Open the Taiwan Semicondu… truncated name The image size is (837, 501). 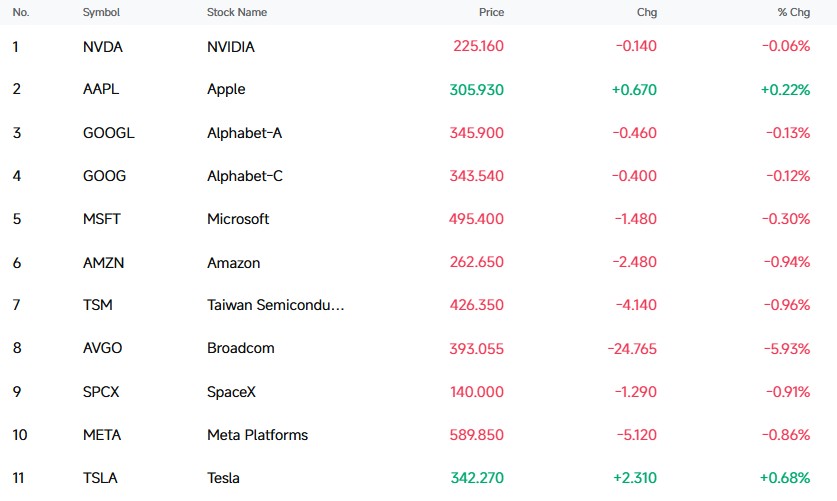275,305
